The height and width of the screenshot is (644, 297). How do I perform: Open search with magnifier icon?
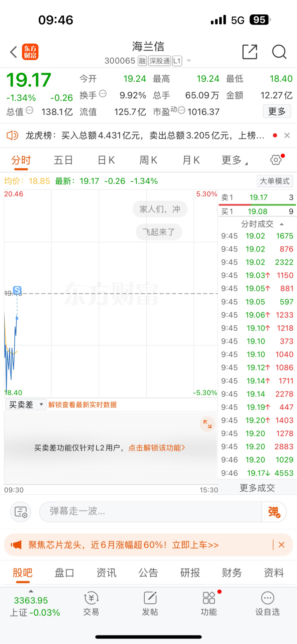pos(279,51)
